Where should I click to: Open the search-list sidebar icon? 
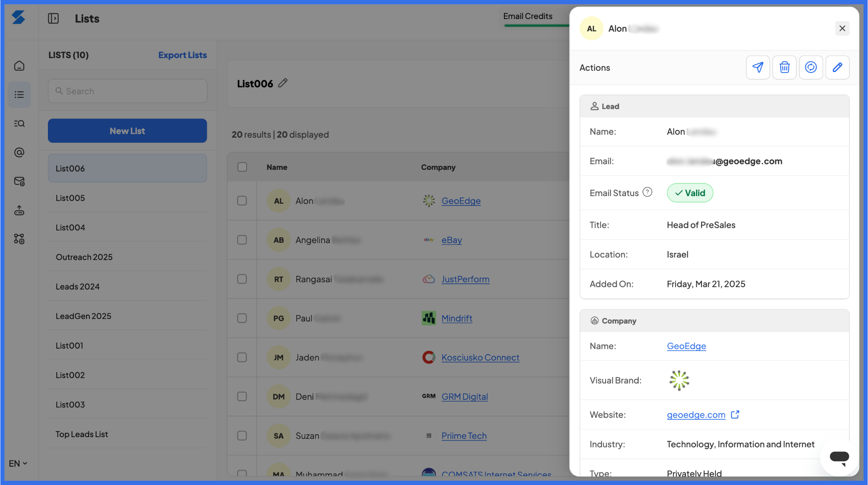coord(19,123)
